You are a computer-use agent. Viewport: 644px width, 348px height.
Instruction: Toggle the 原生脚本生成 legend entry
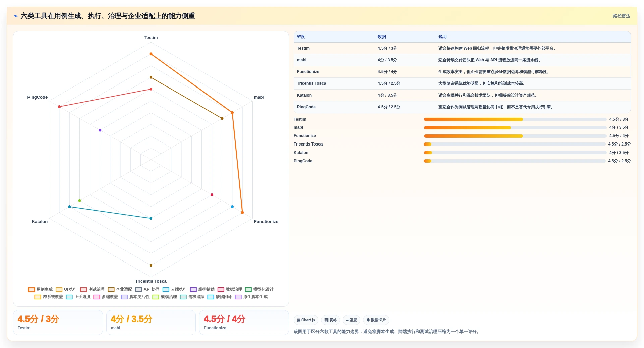pos(251,297)
